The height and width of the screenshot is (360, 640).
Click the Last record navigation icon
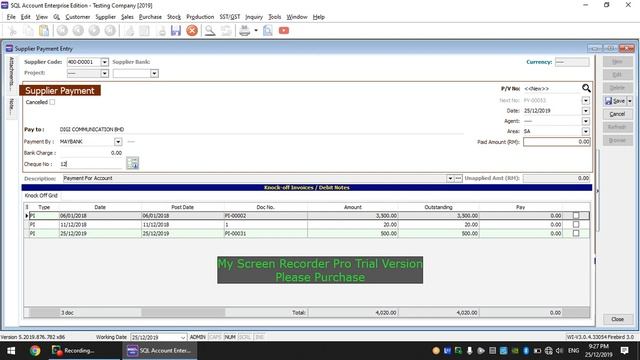pos(110,31)
